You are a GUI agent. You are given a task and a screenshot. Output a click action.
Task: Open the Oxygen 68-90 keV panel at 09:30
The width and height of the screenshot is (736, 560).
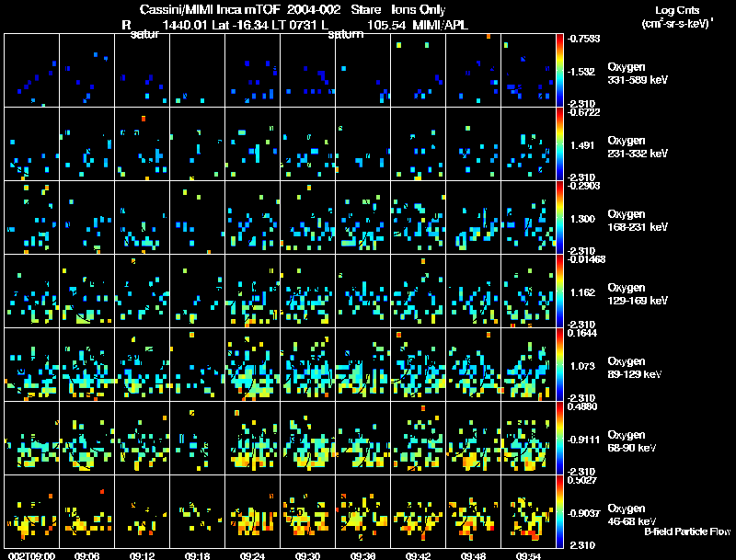308,439
